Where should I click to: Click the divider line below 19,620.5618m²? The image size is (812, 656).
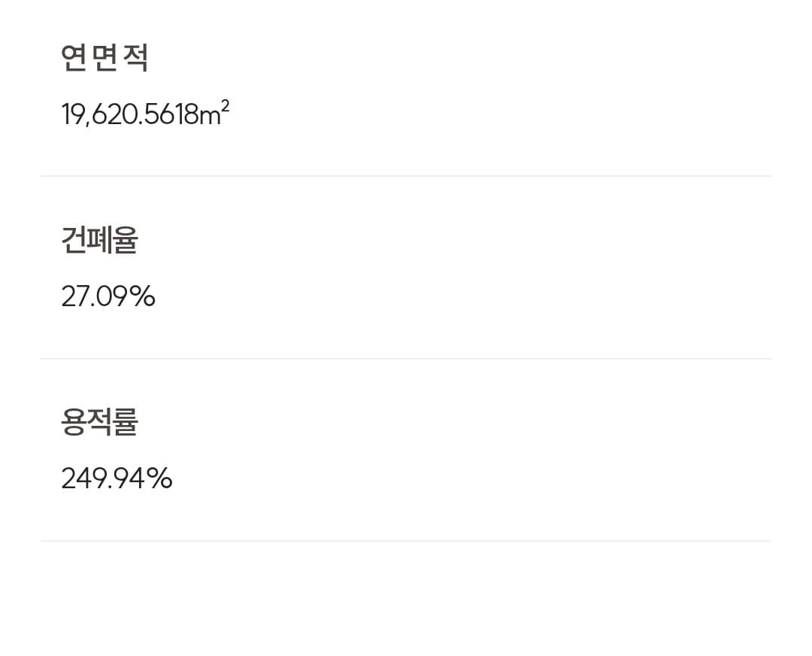click(x=406, y=176)
